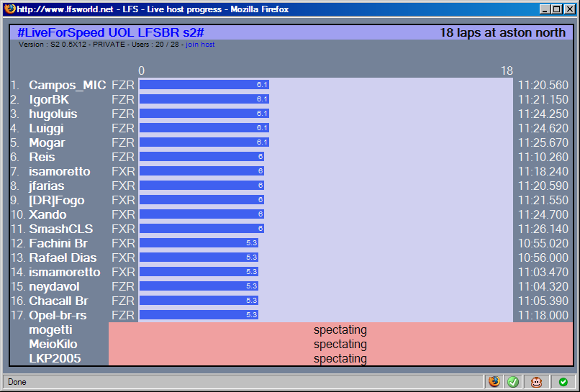This screenshot has height=392, width=580.
Task: Select driver name Reis
Action: coord(42,157)
